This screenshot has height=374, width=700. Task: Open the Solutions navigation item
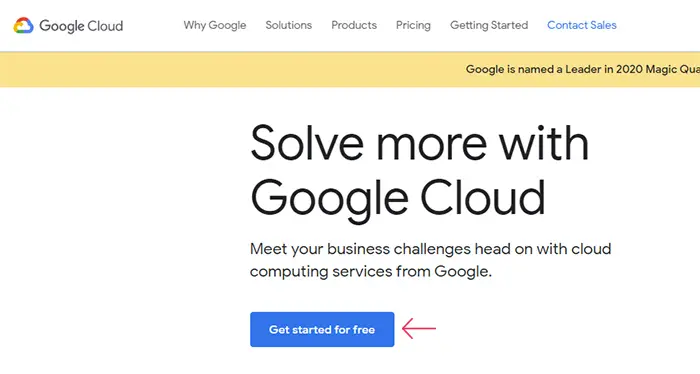pos(288,25)
